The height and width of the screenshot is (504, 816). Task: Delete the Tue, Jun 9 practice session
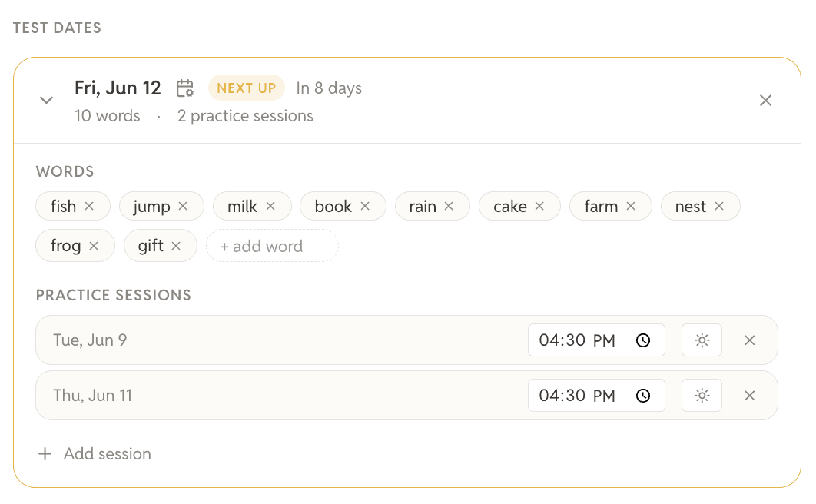[749, 340]
